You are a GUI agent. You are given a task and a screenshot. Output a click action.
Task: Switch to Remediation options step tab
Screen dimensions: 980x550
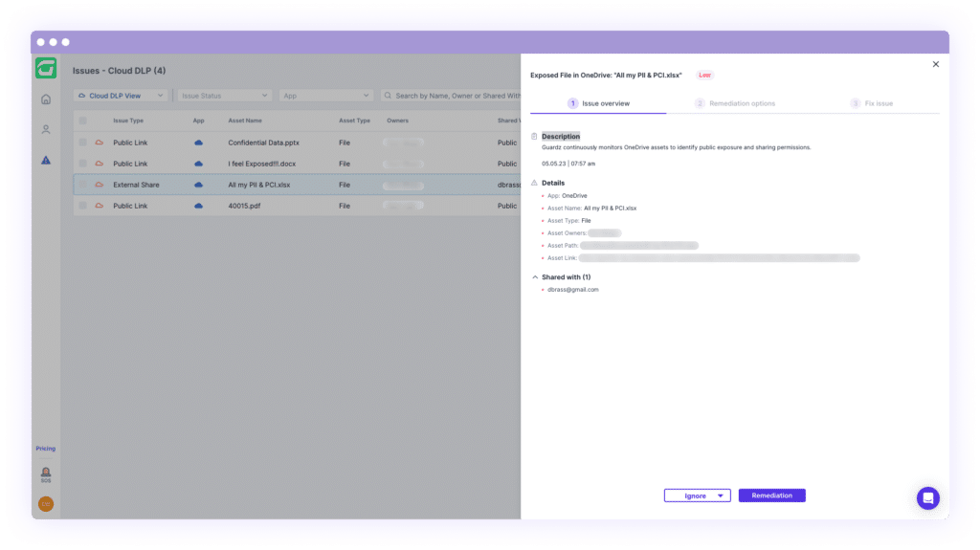click(735, 103)
